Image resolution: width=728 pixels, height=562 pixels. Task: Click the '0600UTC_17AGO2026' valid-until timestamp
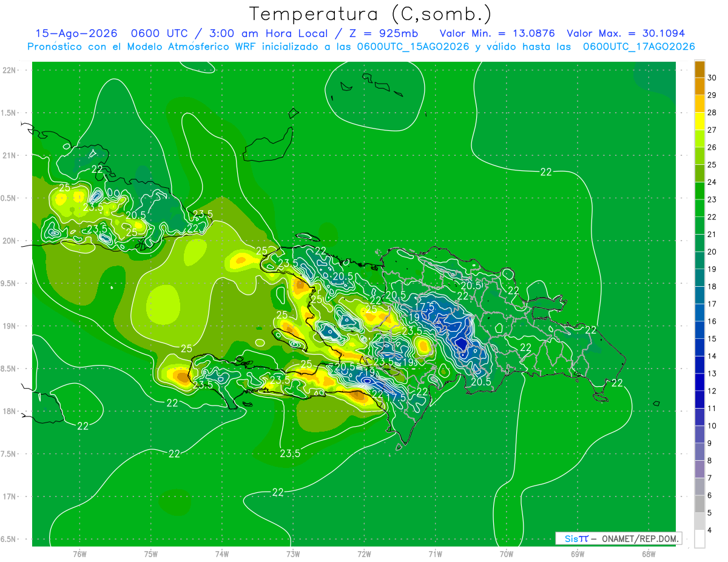click(638, 47)
